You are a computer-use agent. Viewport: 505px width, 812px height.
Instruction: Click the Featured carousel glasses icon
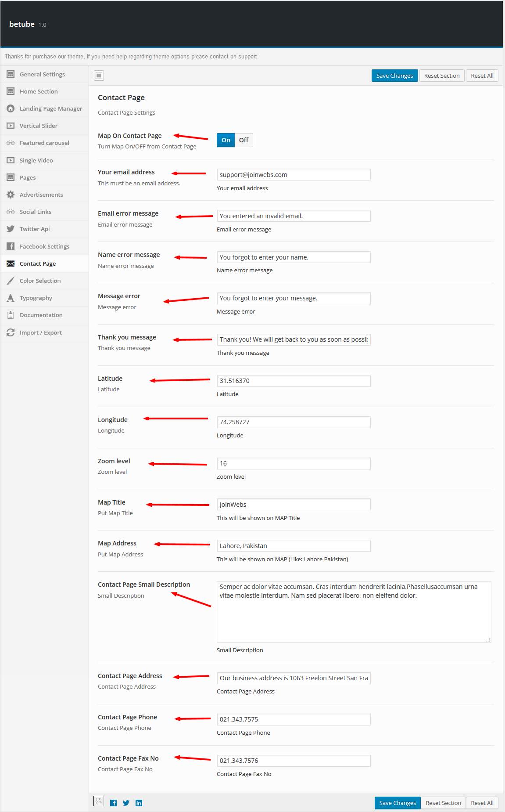[11, 143]
